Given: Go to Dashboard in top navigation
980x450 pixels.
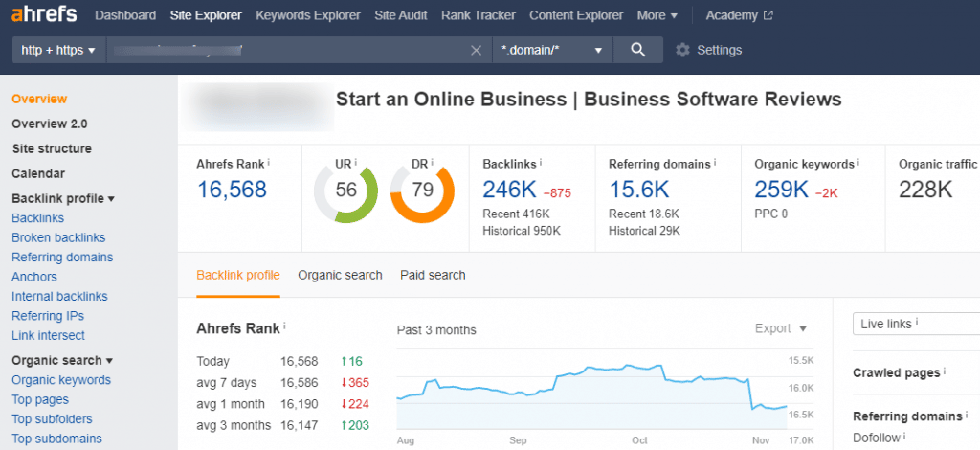Looking at the screenshot, I should 125,15.
